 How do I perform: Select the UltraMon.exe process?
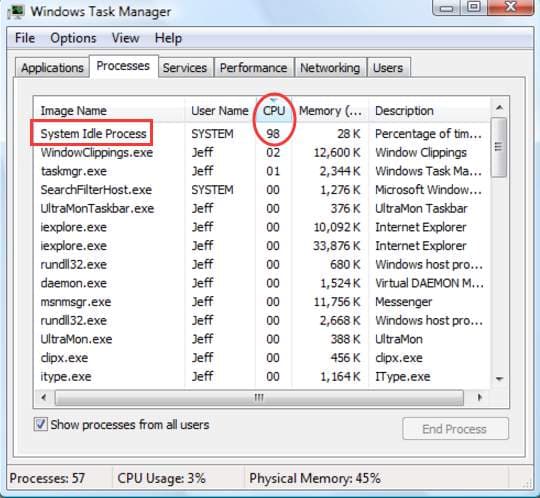pyautogui.click(x=262, y=339)
